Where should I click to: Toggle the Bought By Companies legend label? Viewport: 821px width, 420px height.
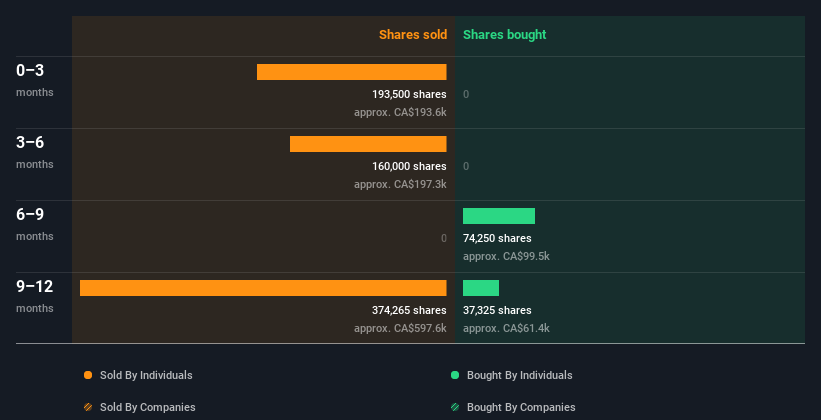(x=521, y=407)
